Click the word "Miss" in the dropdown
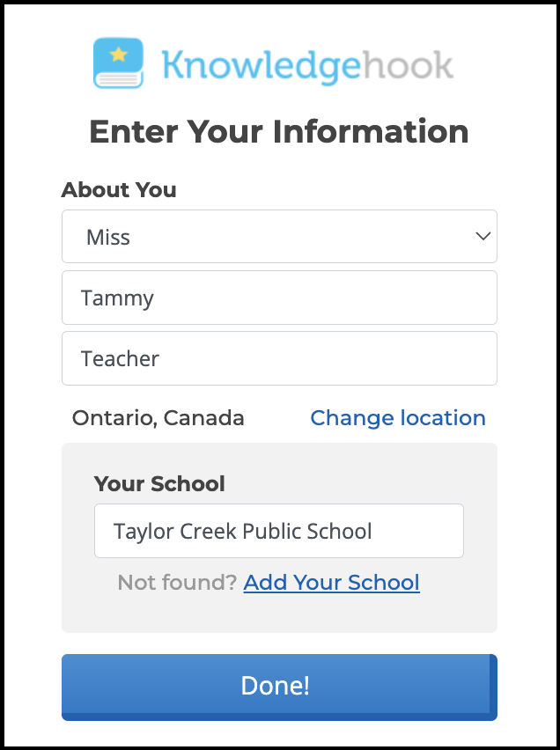This screenshot has width=560, height=750. 108,237
